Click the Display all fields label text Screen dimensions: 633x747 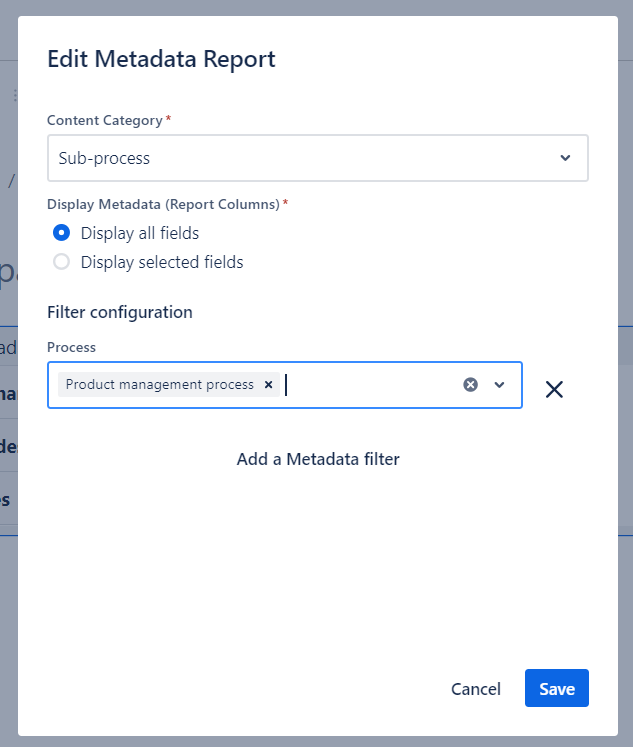(140, 233)
